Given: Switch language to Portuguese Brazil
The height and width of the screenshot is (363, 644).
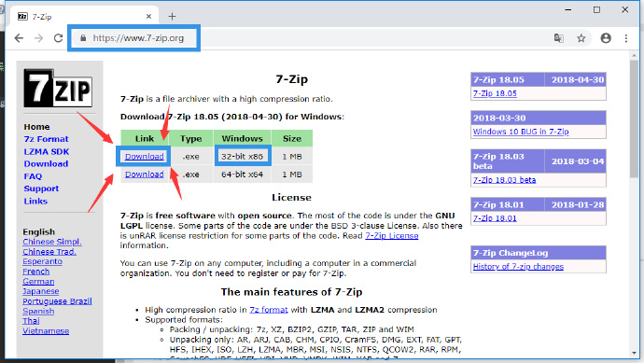Looking at the screenshot, I should [57, 301].
